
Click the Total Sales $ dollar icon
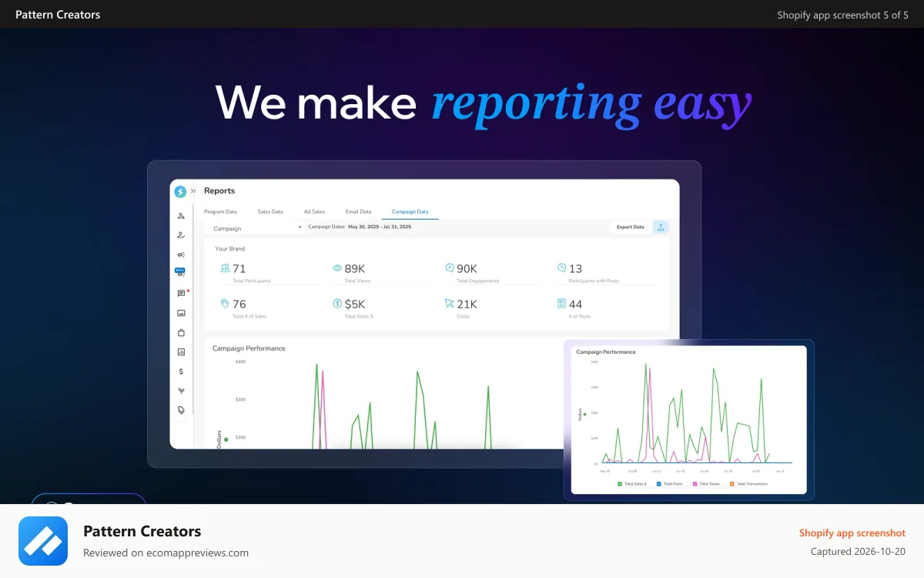[x=337, y=304]
